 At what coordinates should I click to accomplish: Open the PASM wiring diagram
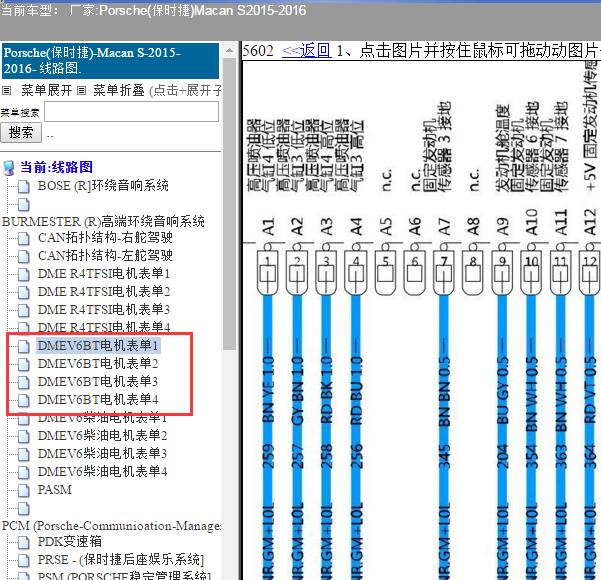click(x=55, y=490)
